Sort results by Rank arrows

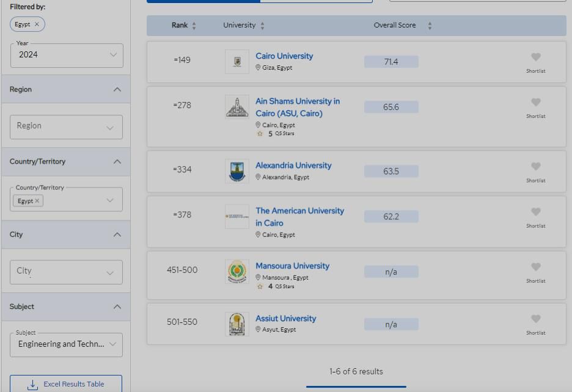tap(194, 26)
